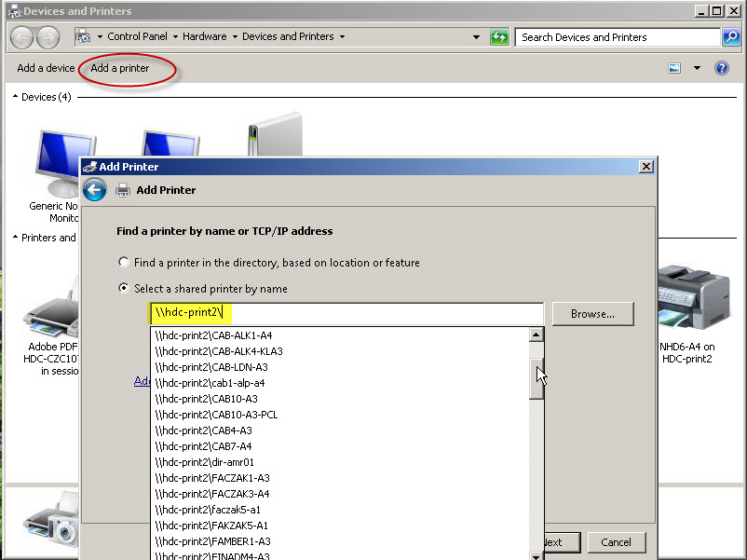
Task: Click 'Add a printer' in the command bar
Action: tap(120, 68)
